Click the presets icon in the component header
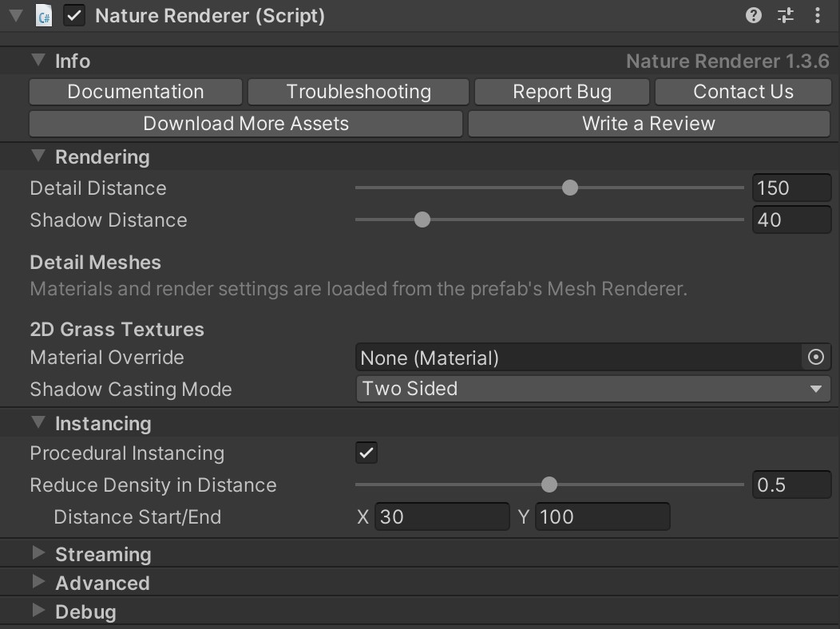This screenshot has width=840, height=629. click(785, 15)
